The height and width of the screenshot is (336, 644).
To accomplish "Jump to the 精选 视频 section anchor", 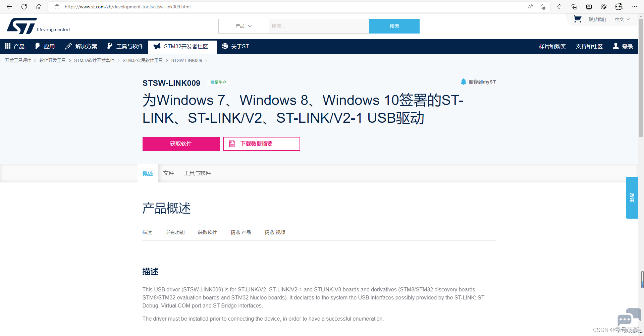I will 275,232.
